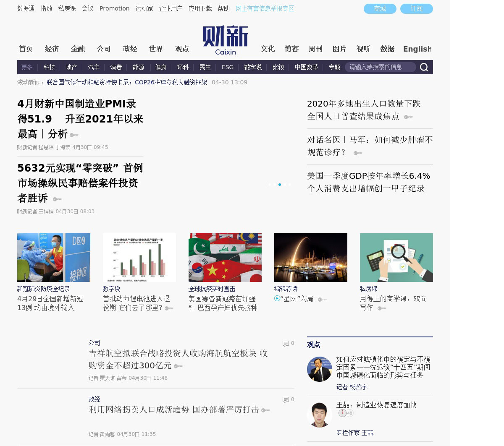
Task: Open article 吉祥航空拟联合战略投资人收购海航航空板块
Action: (x=178, y=359)
